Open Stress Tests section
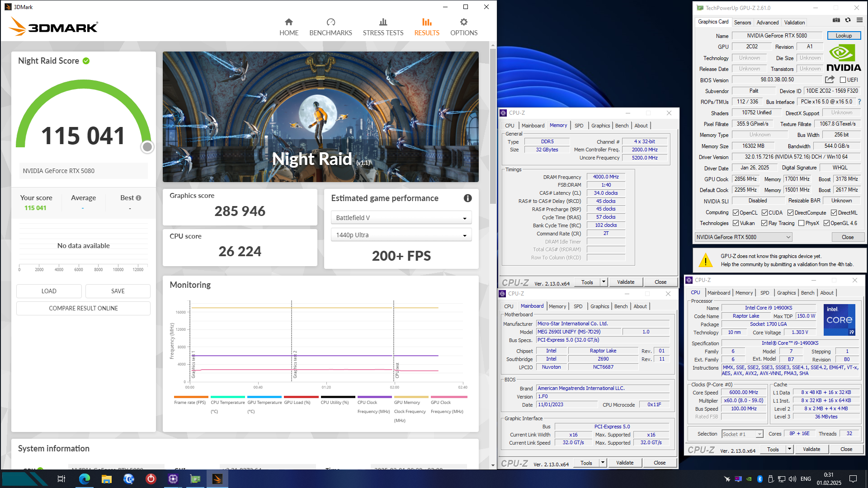Viewport: 868px width, 488px height. pos(383,27)
